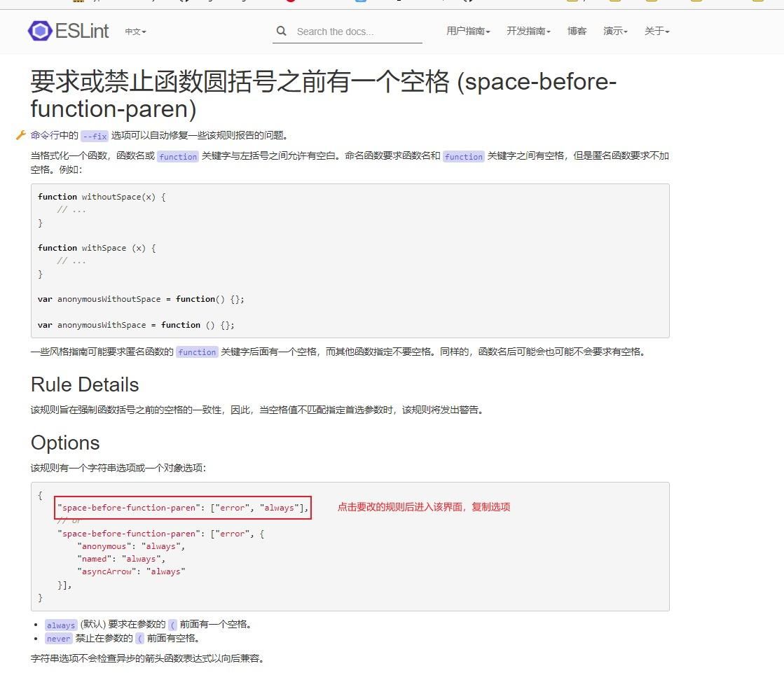Image resolution: width=784 pixels, height=673 pixels.
Task: Click the red-boxed space-before-function-paren rule line
Action: pyautogui.click(x=183, y=508)
